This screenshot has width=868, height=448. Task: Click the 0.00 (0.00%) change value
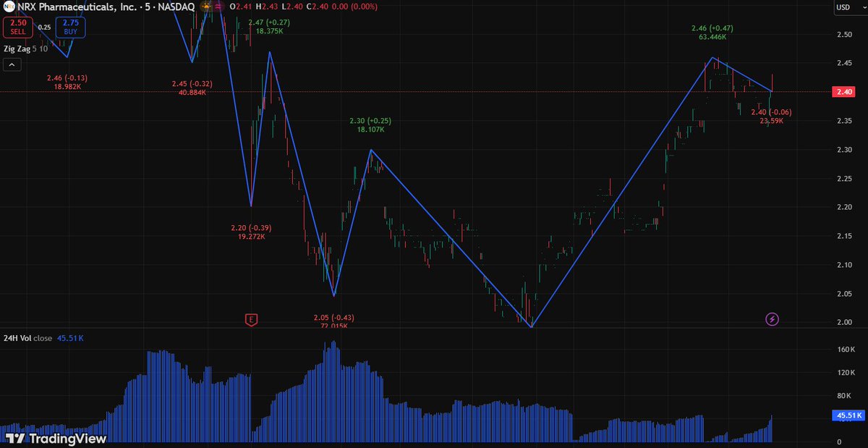355,7
